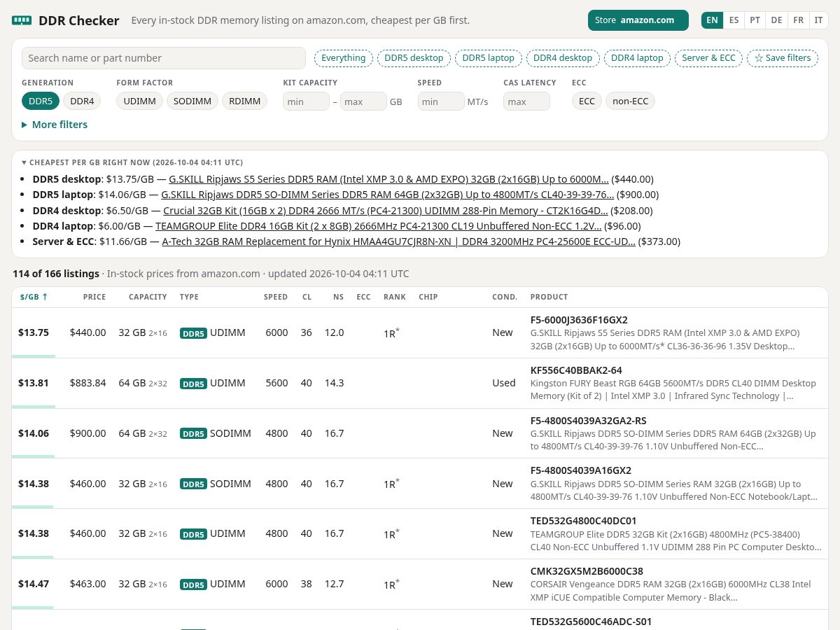The width and height of the screenshot is (840, 630).
Task: Apply the DDR4 desktop preset
Action: [x=563, y=58]
